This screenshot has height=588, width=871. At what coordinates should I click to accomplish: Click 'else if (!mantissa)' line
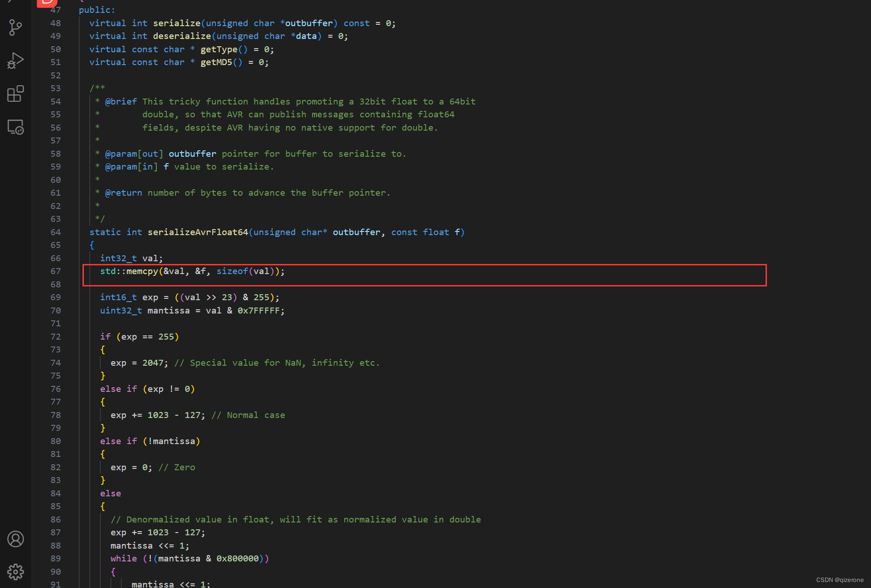[150, 441]
